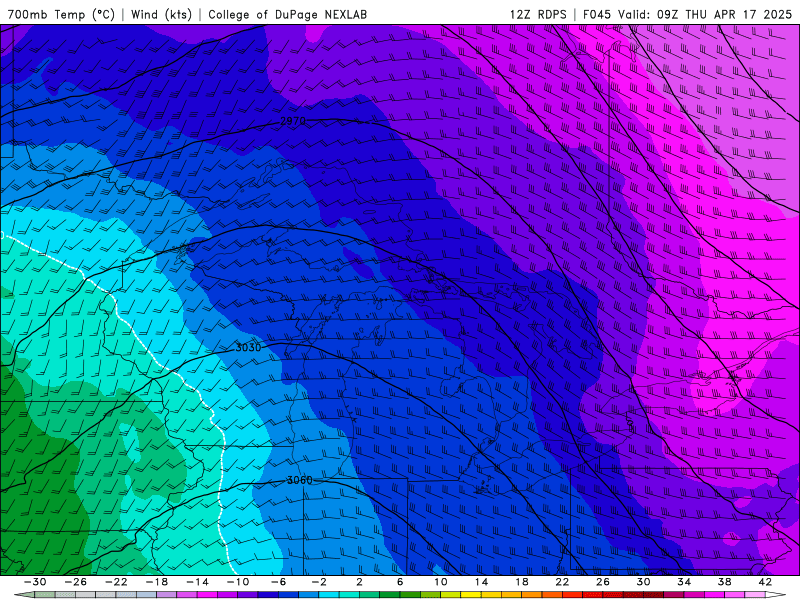Click the -30 value on the color scale
Image resolution: width=800 pixels, height=600 pixels.
[x=35, y=582]
